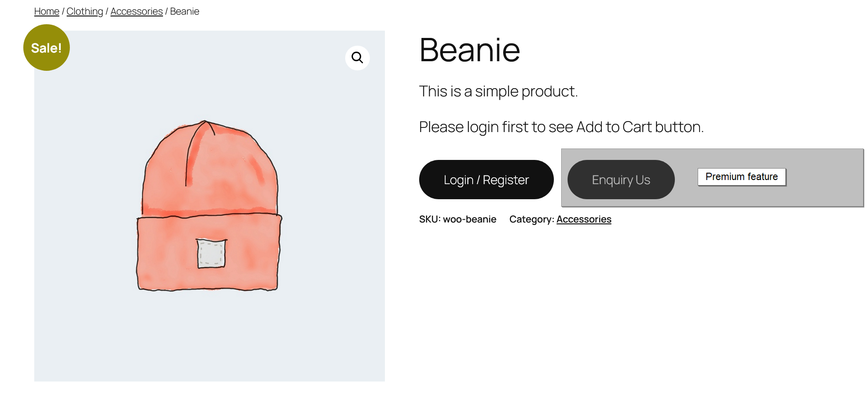The width and height of the screenshot is (868, 403).
Task: Click the Enquiry Us button
Action: pyautogui.click(x=621, y=180)
